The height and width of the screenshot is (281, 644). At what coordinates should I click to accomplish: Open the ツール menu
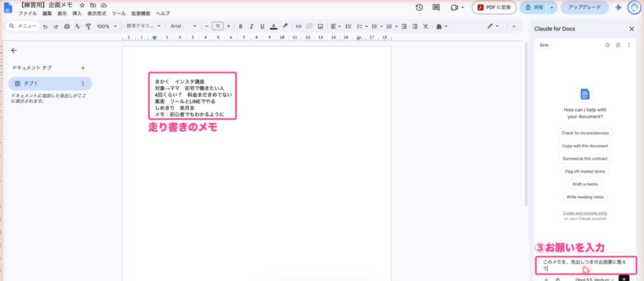pyautogui.click(x=119, y=13)
